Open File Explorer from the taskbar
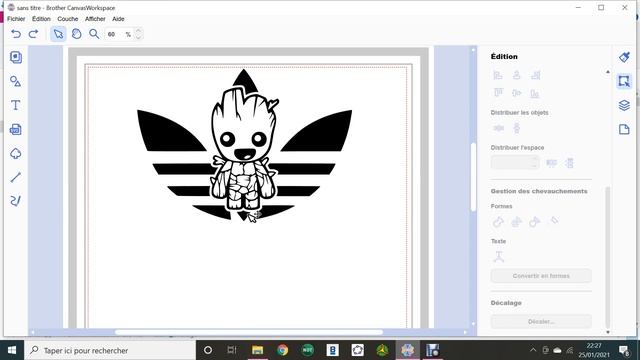The image size is (640, 360). (x=258, y=350)
